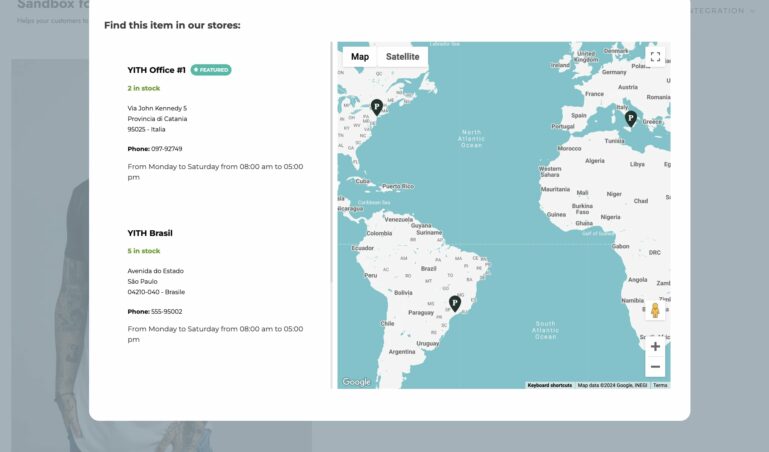Click YITH Brasil opening hours text
The image size is (769, 452).
[x=215, y=334]
